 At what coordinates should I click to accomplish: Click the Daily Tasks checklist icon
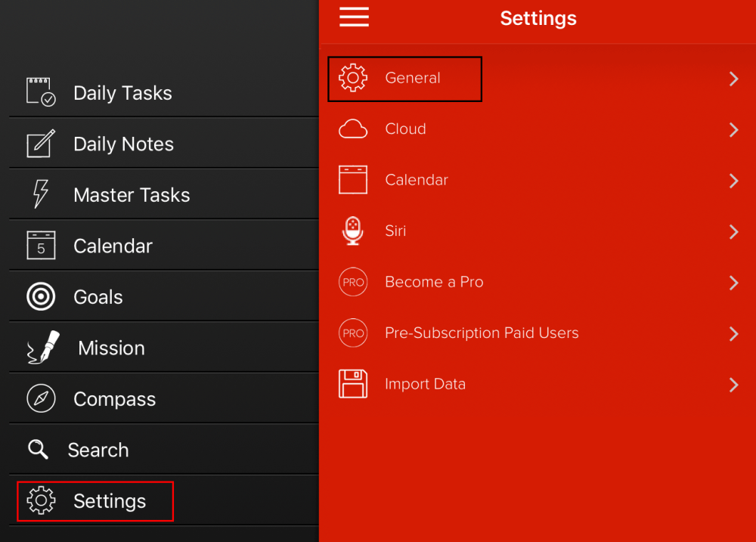[41, 92]
